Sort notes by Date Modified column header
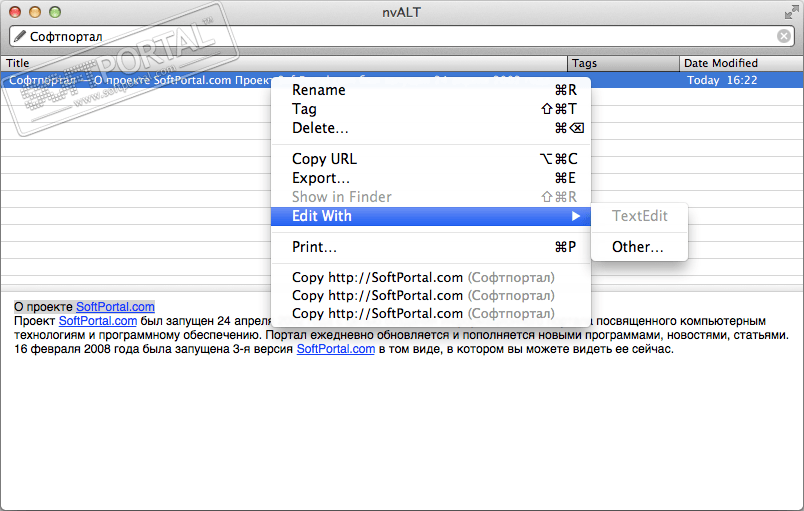The height and width of the screenshot is (511, 804). pos(741,63)
